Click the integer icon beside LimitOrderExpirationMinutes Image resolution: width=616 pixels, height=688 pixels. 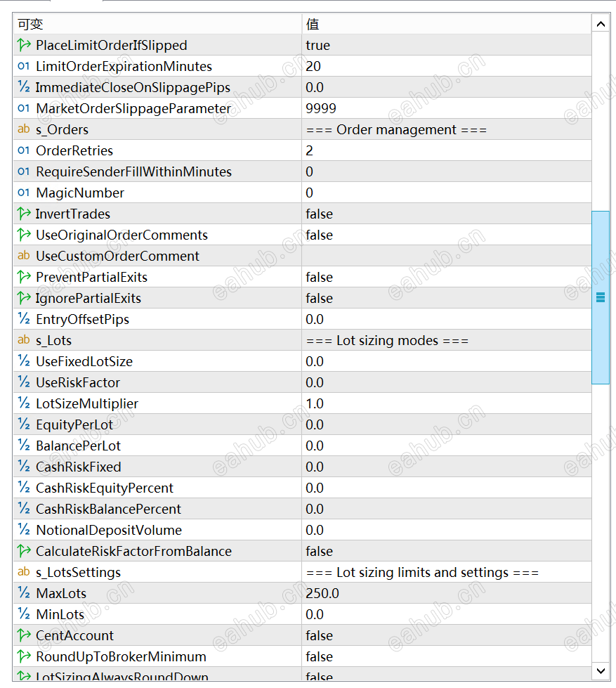click(x=24, y=66)
